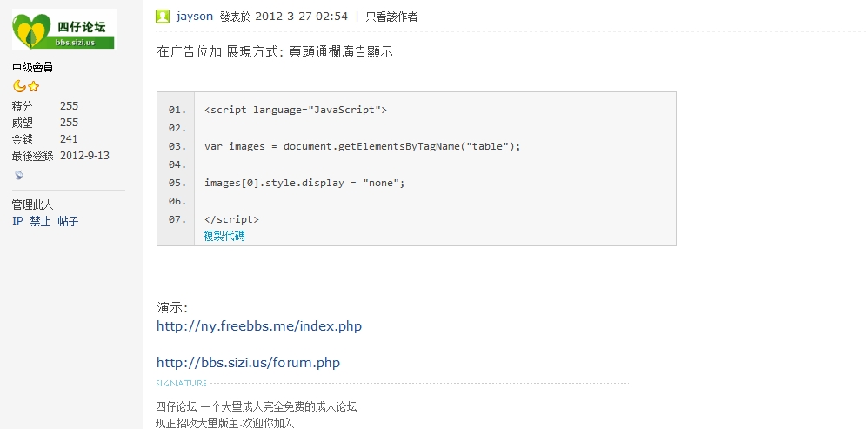
Task: Open jayson's user profile link
Action: click(195, 17)
